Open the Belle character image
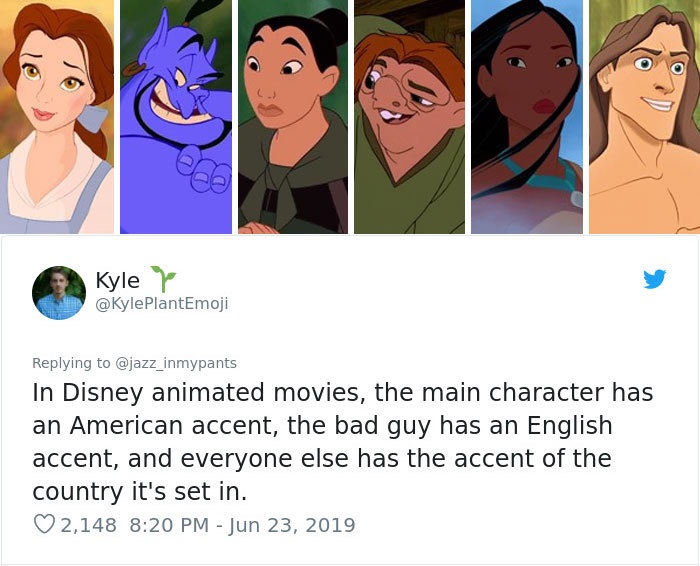The image size is (700, 566). coord(57,117)
